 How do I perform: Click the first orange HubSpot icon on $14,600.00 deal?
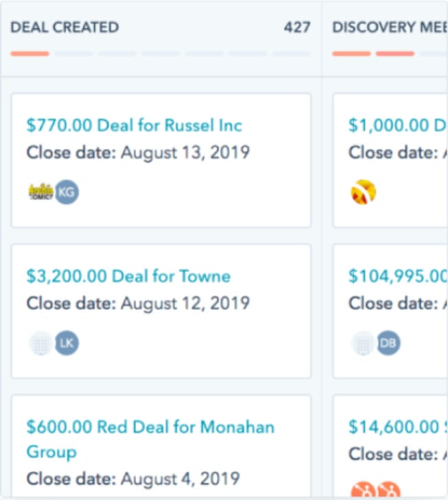[x=363, y=490]
